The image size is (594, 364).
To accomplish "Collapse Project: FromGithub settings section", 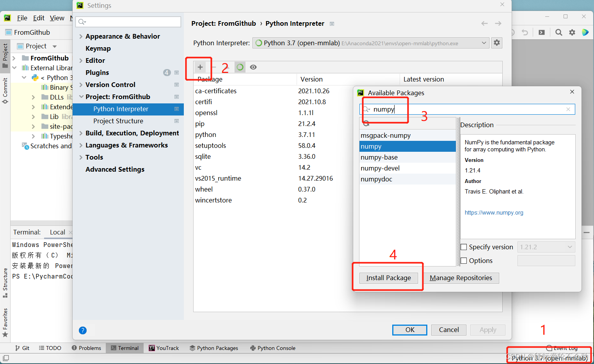I will pos(81,97).
